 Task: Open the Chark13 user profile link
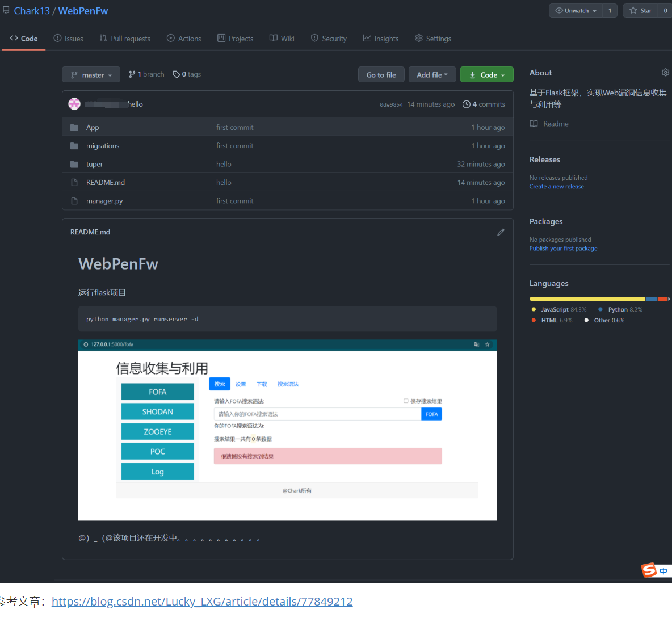point(32,11)
